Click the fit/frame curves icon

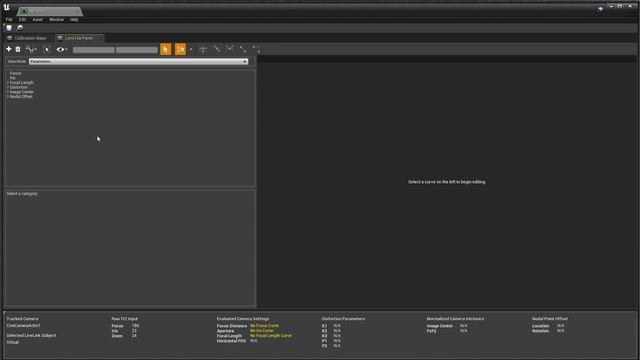203,49
